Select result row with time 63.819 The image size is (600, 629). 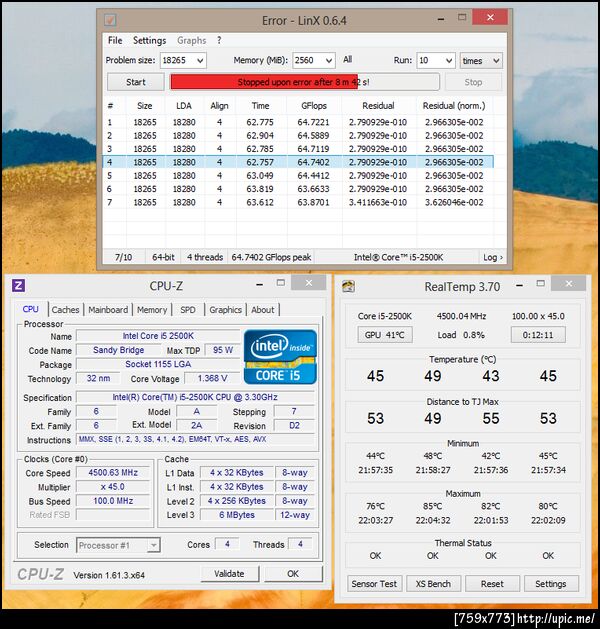click(298, 189)
